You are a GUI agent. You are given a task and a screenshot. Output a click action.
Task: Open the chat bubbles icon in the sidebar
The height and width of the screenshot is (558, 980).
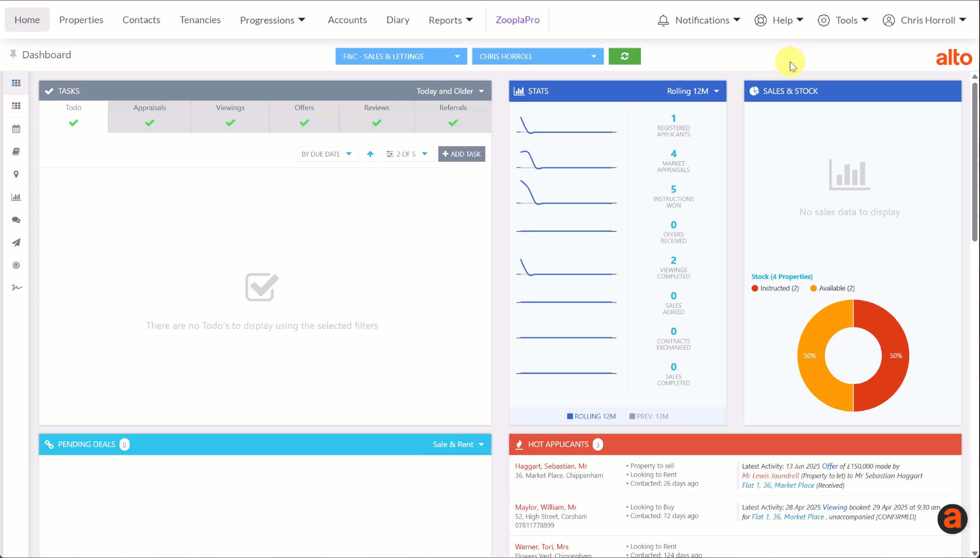pyautogui.click(x=16, y=220)
